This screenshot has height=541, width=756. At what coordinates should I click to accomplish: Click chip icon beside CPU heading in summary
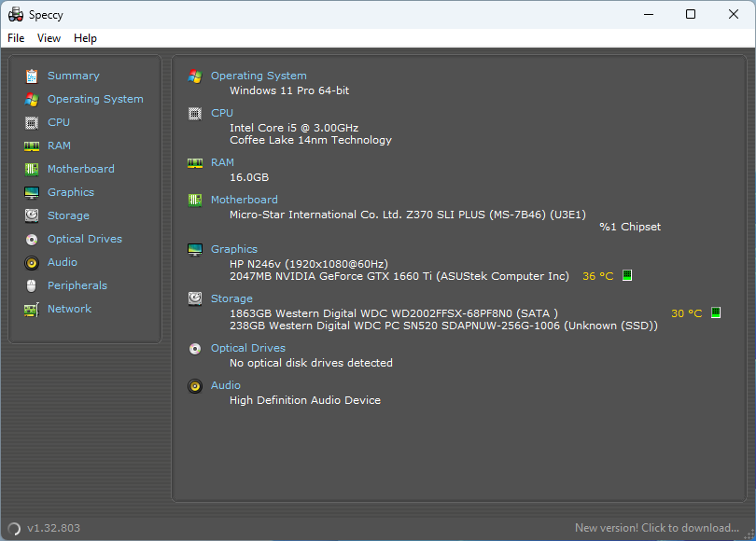coord(195,114)
